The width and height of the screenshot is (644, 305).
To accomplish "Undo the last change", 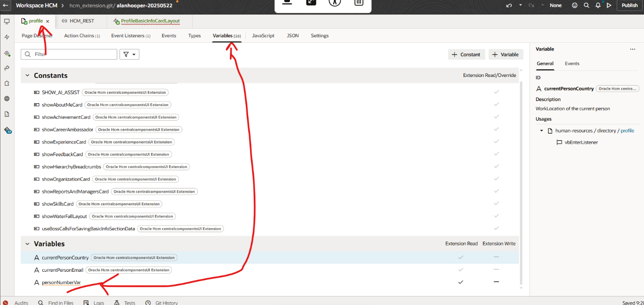I will (x=509, y=5).
